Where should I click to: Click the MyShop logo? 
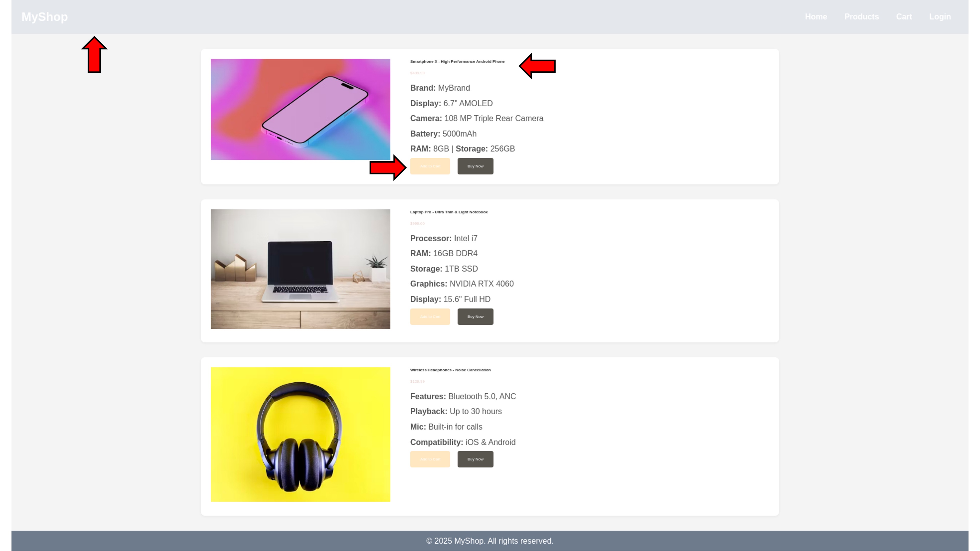click(x=44, y=17)
